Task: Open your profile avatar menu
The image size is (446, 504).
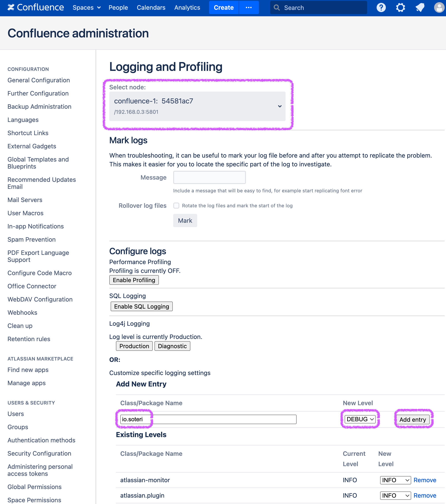Action: click(439, 7)
